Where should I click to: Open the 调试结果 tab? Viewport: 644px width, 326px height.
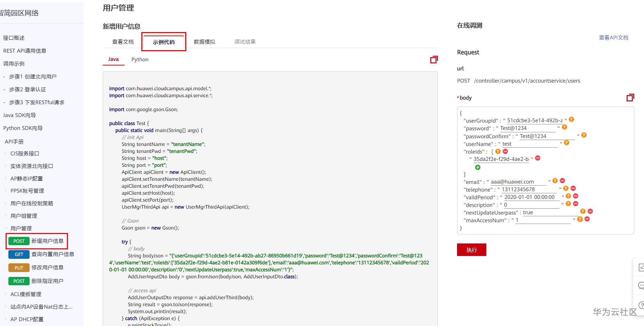245,42
